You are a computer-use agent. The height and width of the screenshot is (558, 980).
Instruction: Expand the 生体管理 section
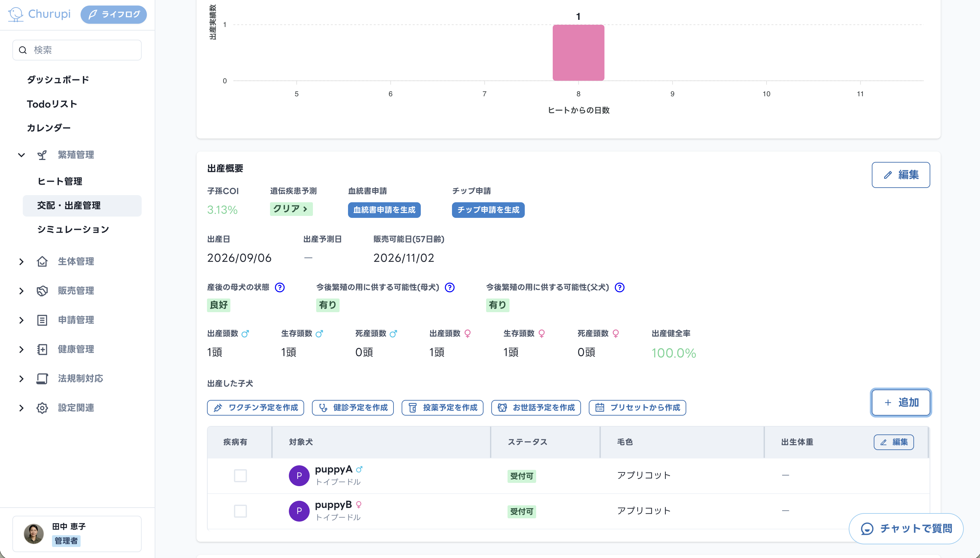[x=21, y=261]
